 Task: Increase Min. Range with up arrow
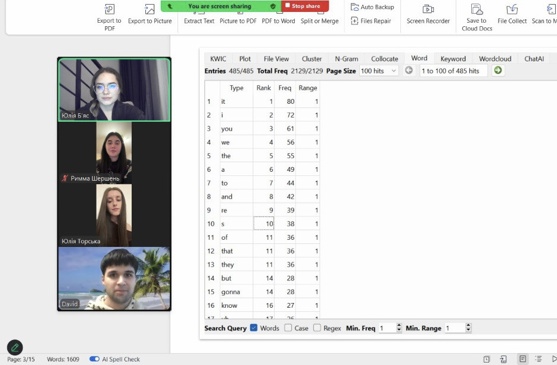pyautogui.click(x=468, y=326)
